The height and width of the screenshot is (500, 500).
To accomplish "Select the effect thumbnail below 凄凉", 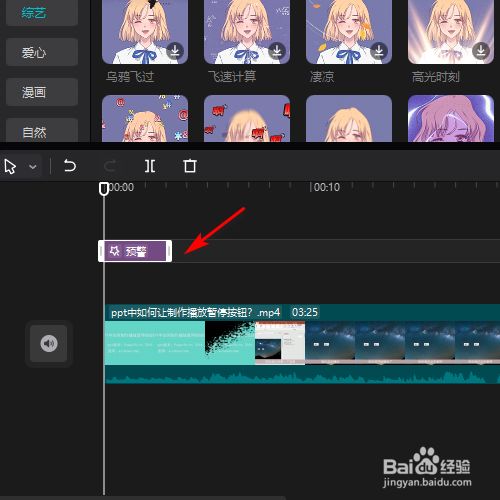I will pyautogui.click(x=349, y=119).
